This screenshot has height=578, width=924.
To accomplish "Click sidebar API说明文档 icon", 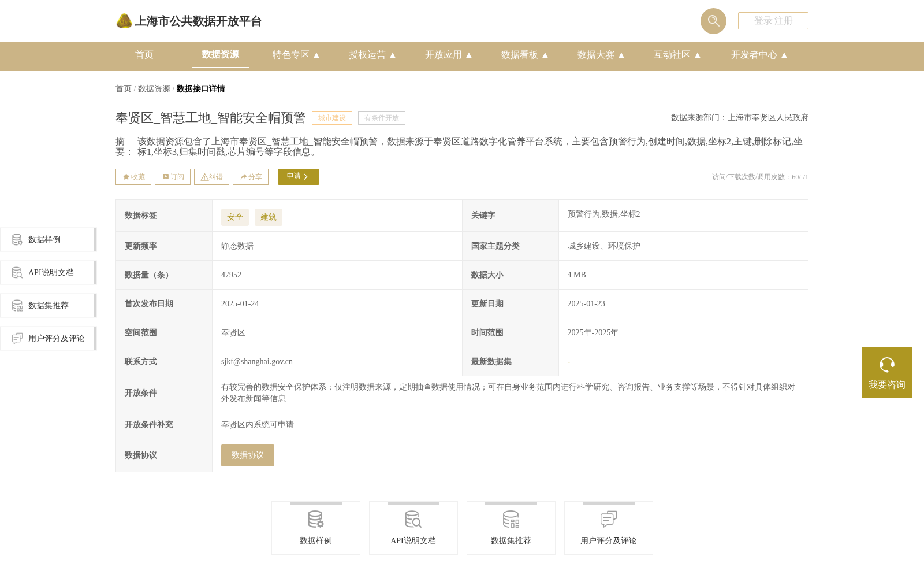I will point(17,272).
